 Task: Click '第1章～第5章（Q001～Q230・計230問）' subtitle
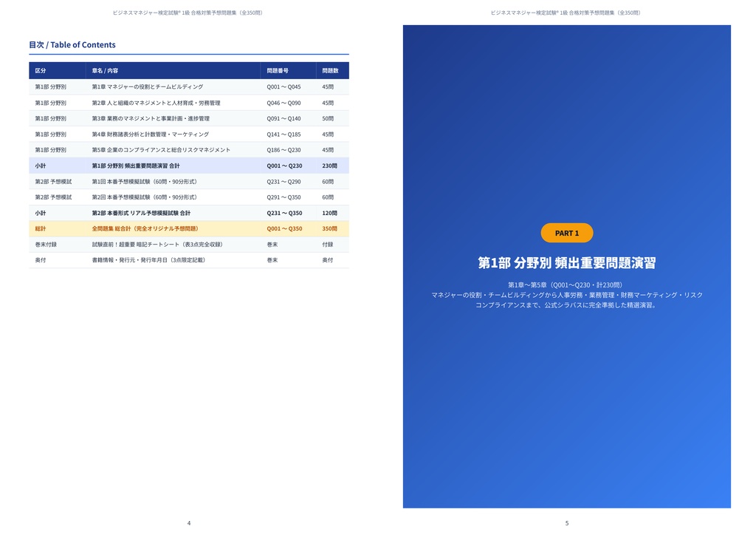[567, 285]
